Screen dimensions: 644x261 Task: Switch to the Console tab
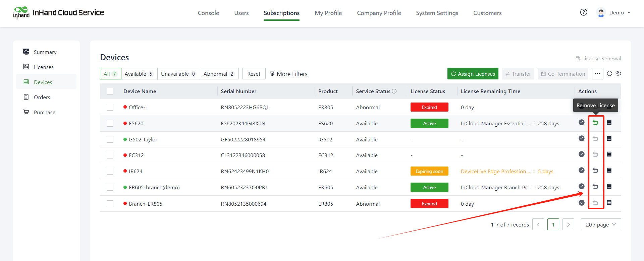coord(208,13)
